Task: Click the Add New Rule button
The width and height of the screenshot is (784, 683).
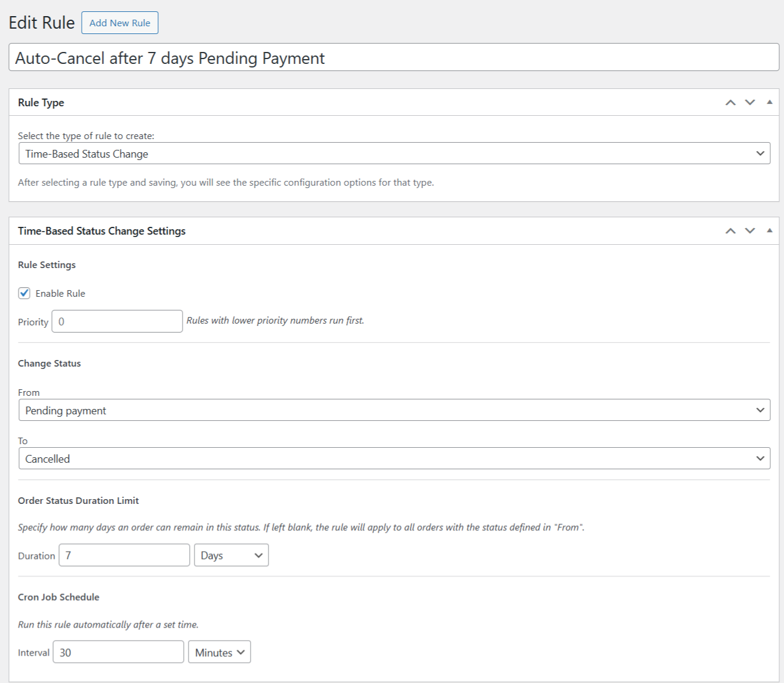Action: pyautogui.click(x=119, y=23)
